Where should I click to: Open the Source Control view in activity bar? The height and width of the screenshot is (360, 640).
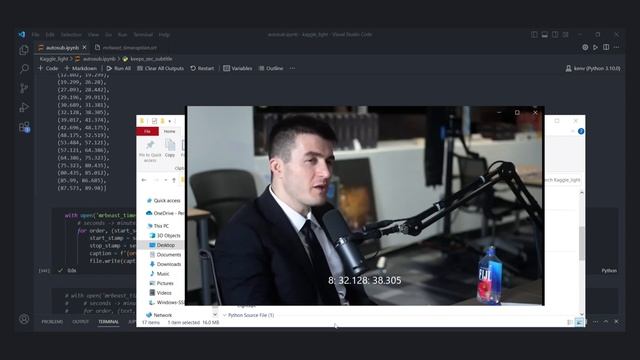pyautogui.click(x=24, y=88)
